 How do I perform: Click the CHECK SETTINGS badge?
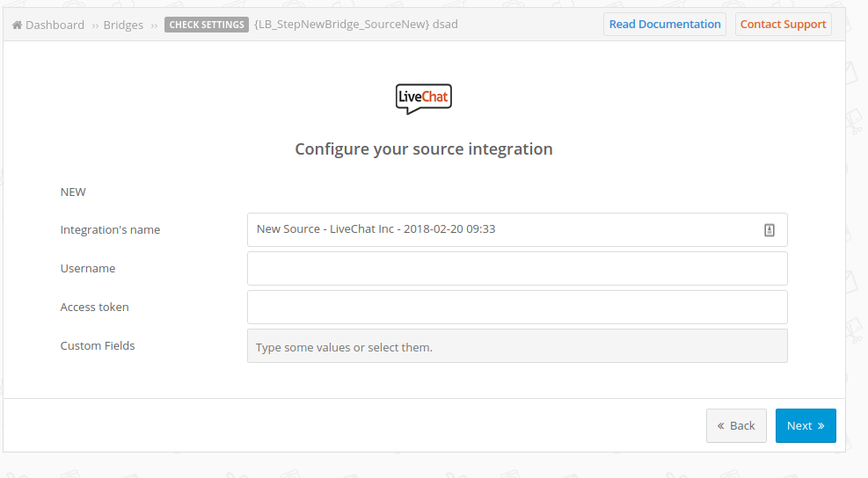[207, 25]
